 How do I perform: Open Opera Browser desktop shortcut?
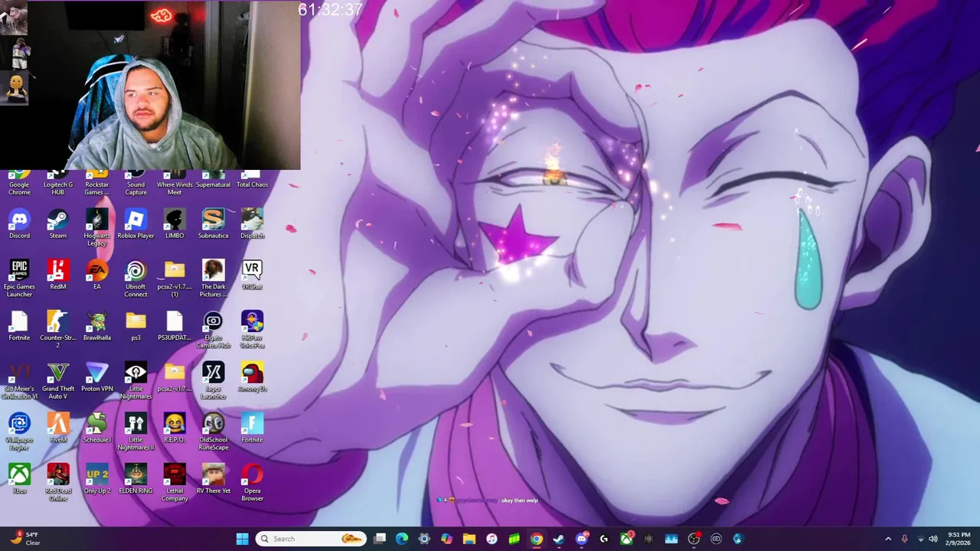click(252, 483)
